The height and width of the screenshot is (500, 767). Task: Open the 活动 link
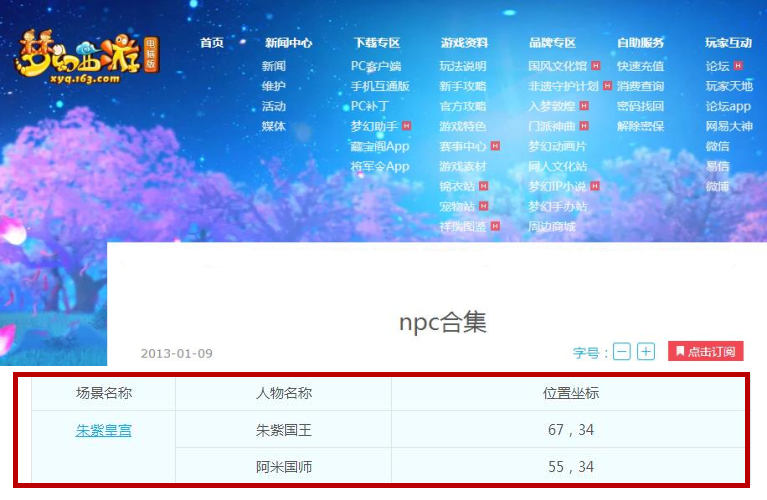coord(273,106)
